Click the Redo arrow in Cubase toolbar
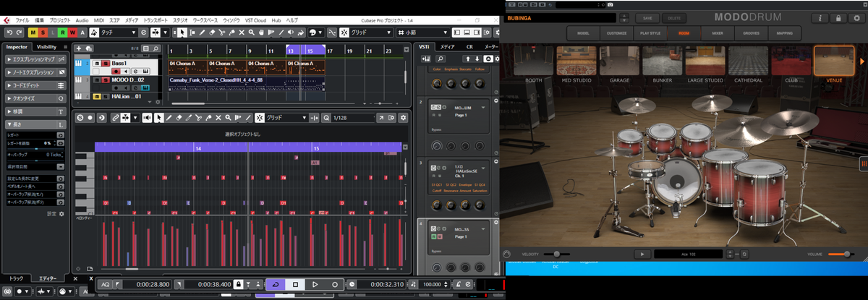 coord(18,33)
